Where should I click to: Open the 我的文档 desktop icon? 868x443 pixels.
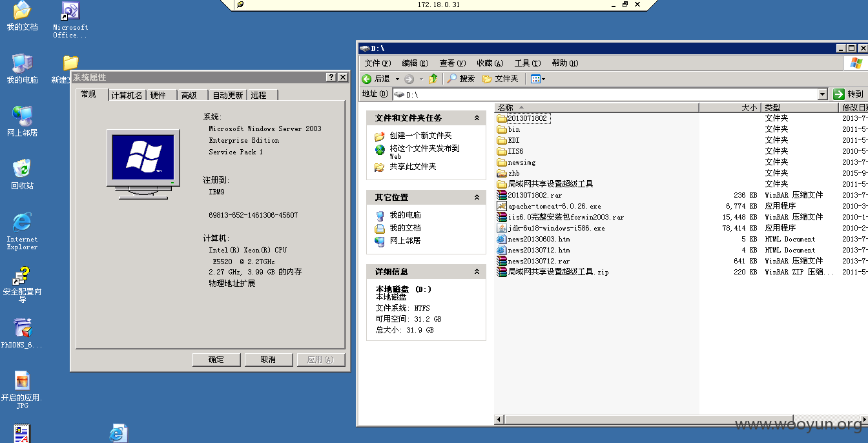pyautogui.click(x=22, y=15)
